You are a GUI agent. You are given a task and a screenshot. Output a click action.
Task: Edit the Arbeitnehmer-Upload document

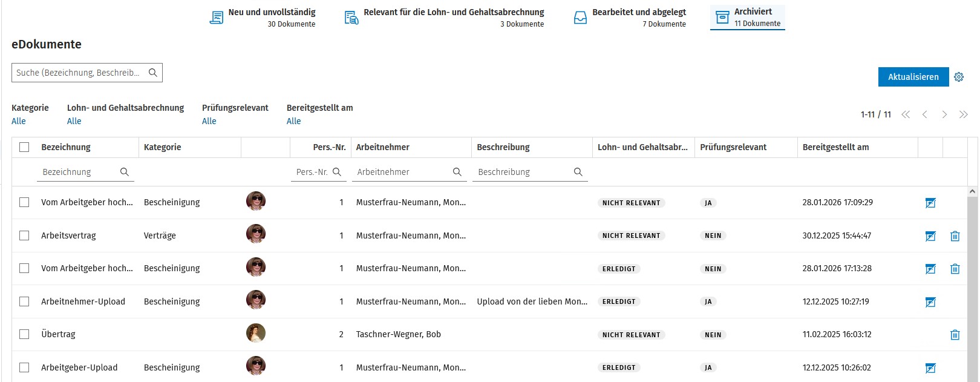(x=930, y=302)
